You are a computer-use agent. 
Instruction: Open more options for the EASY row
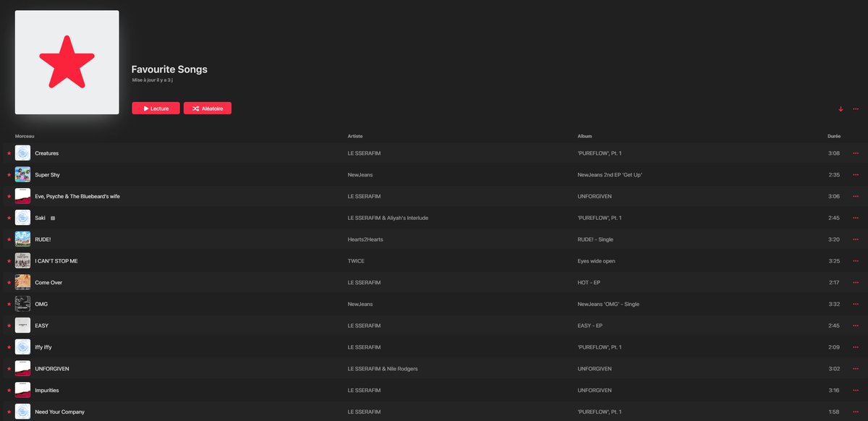click(x=856, y=326)
